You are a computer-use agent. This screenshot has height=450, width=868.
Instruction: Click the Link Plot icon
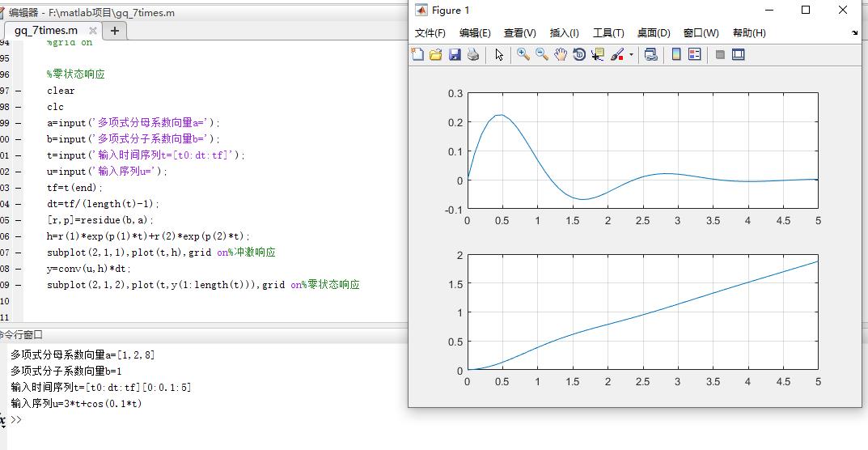point(651,54)
